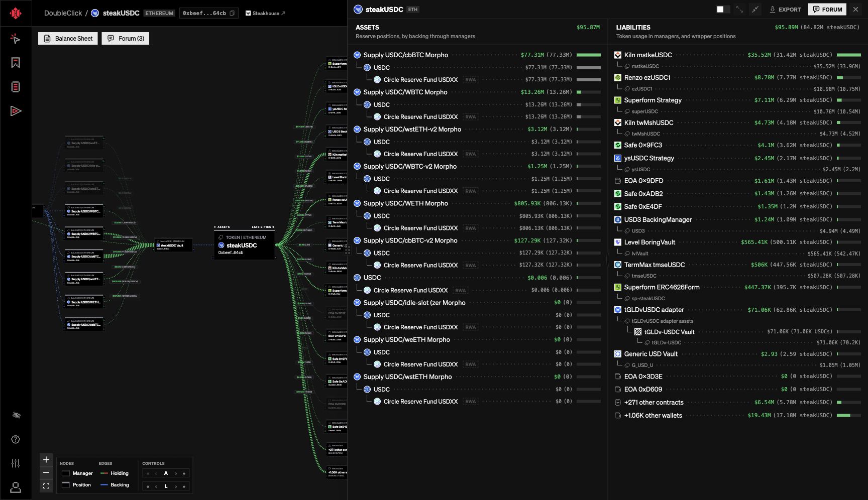Open the user profile icon
This screenshot has height=500, width=868.
pyautogui.click(x=16, y=487)
